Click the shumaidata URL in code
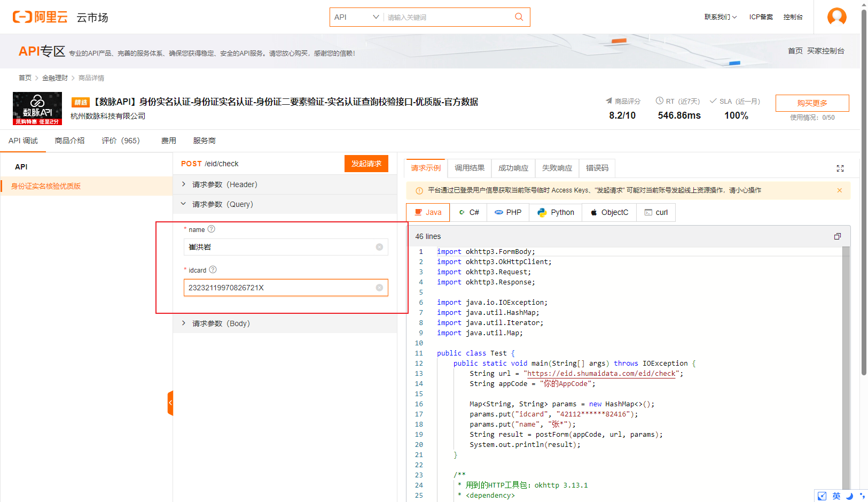 pyautogui.click(x=601, y=374)
